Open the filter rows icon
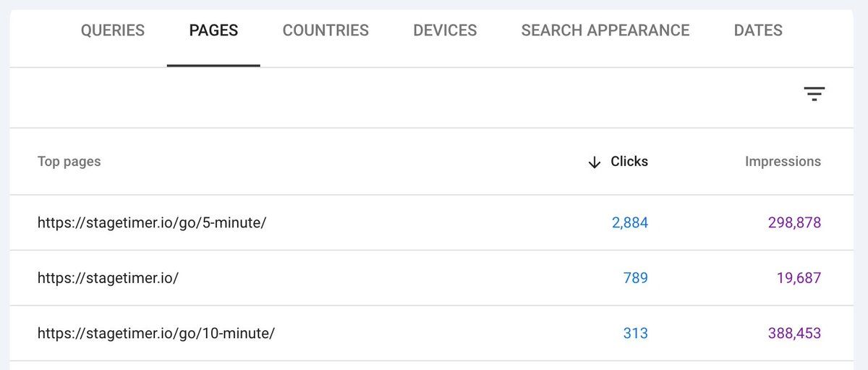Viewport: 868px width, 370px height. click(814, 94)
